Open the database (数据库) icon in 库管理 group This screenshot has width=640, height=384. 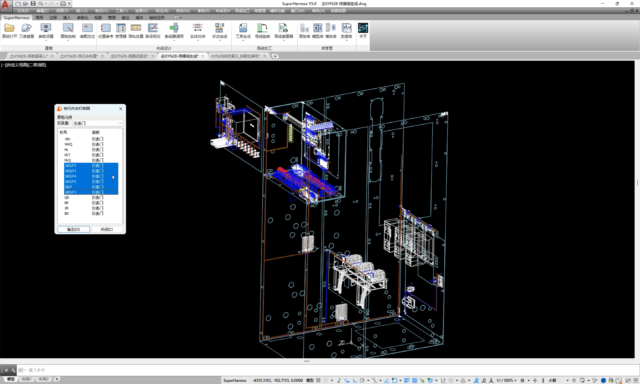coord(347,28)
